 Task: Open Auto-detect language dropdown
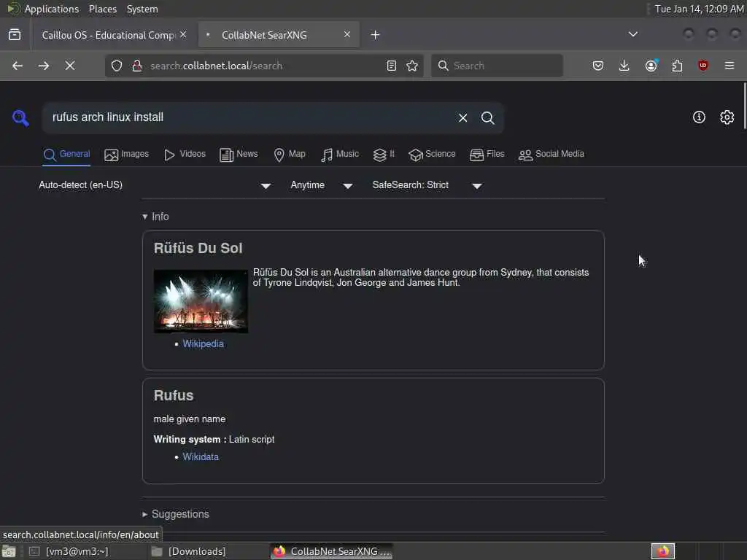point(155,185)
